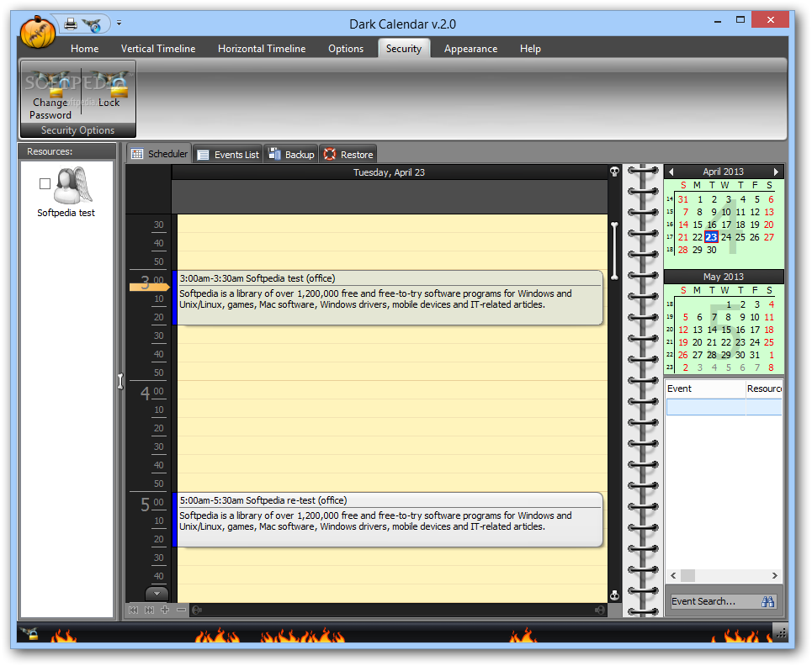Expand the quick access toolbar customize dropdown
This screenshot has height=666, width=812.
click(119, 24)
